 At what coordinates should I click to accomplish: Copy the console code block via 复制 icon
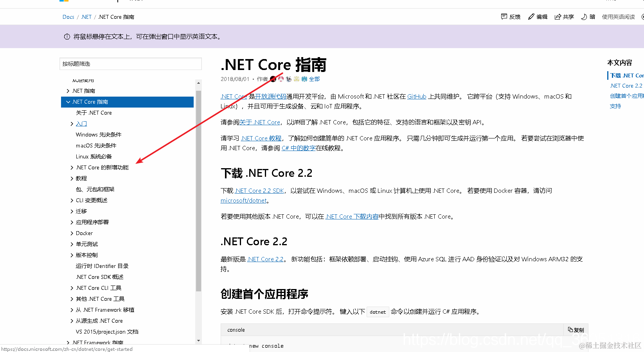coord(576,330)
